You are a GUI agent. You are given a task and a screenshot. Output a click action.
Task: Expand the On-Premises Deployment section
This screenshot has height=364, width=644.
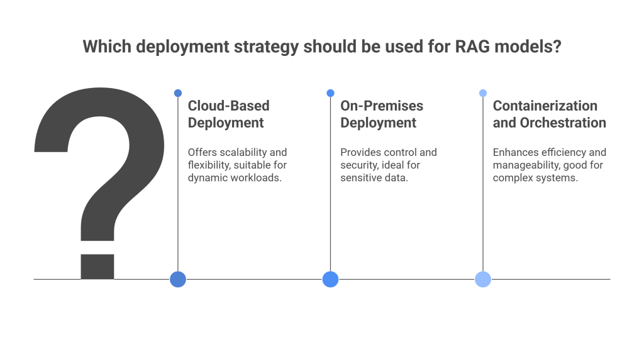click(x=380, y=114)
